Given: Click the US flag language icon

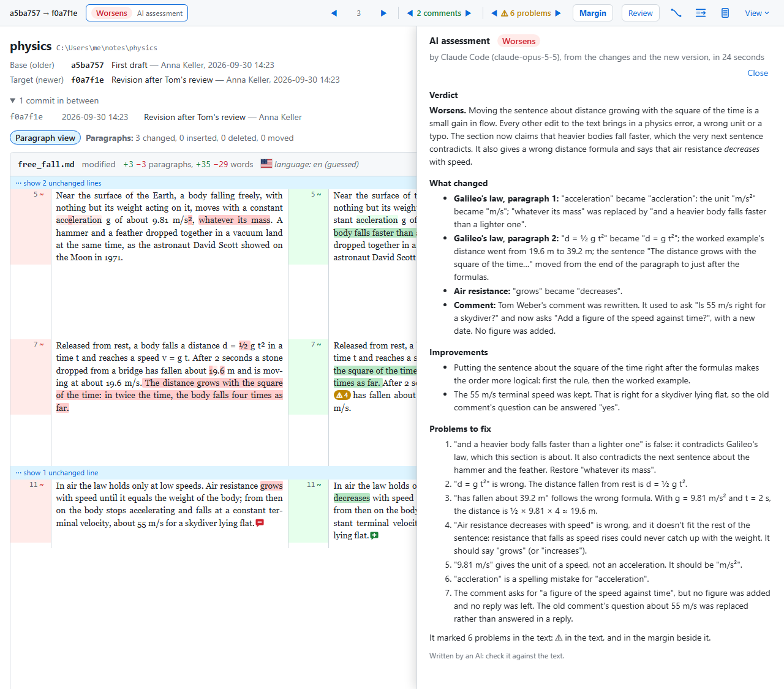Looking at the screenshot, I should coord(266,164).
